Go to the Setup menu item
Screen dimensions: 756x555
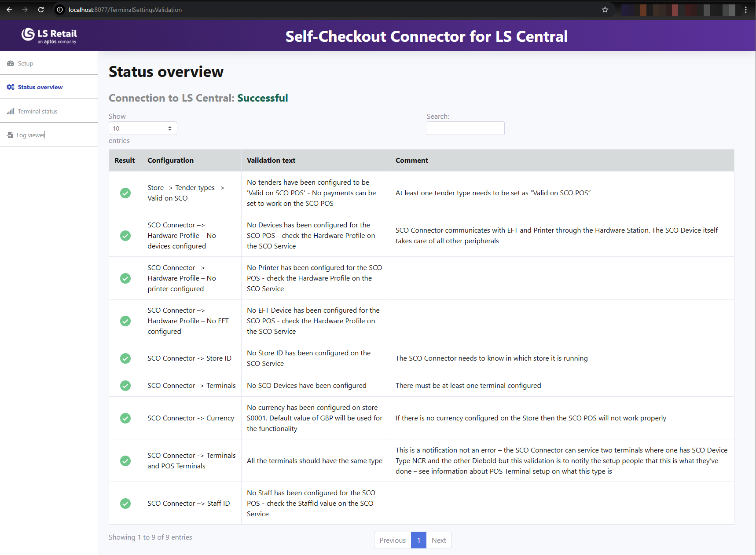(26, 63)
